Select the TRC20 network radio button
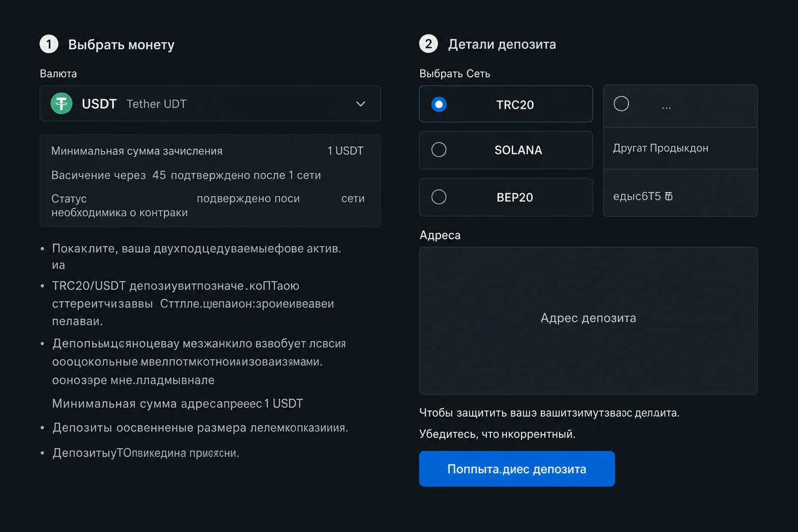Viewport: 798px width, 532px height. 439,104
